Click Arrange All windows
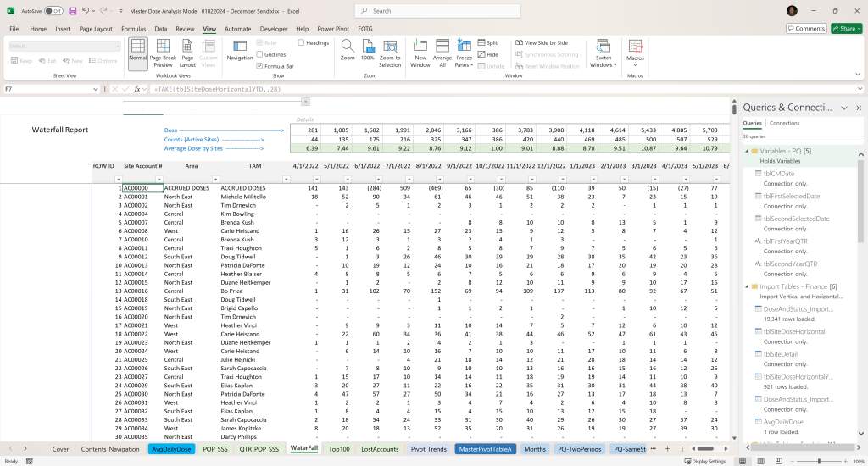Image resolution: width=868 pixels, height=466 pixels. click(442, 53)
